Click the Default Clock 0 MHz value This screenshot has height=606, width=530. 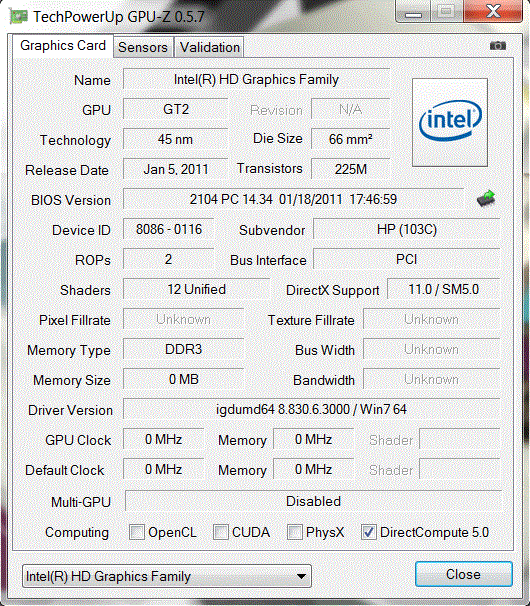[x=164, y=469]
